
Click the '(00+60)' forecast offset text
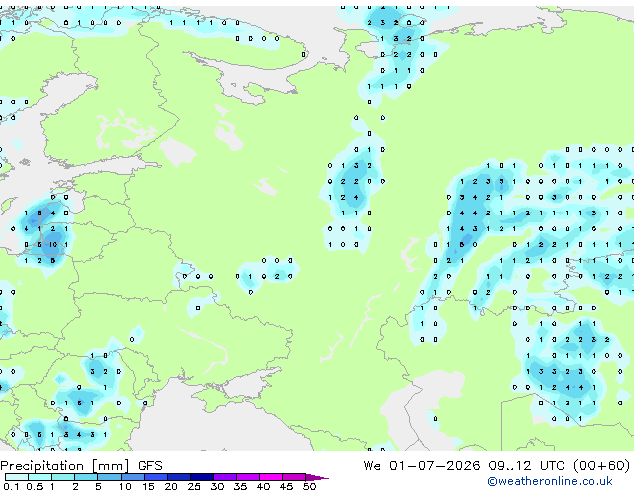tap(601, 466)
